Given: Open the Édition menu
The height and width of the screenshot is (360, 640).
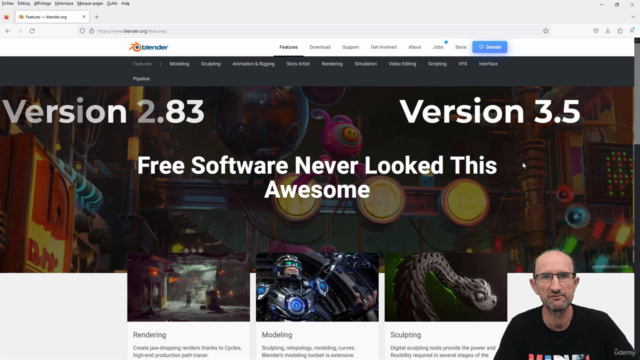Looking at the screenshot, I should click(x=24, y=3).
